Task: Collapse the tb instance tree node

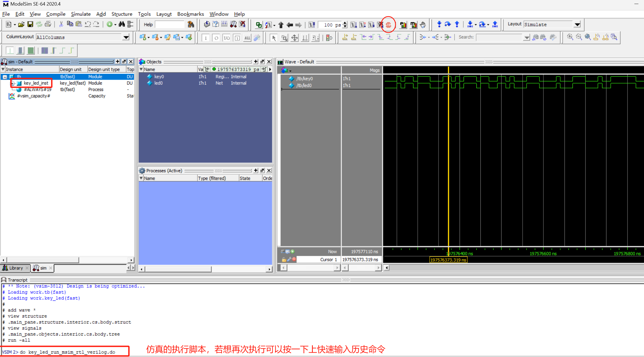Action: (x=5, y=77)
